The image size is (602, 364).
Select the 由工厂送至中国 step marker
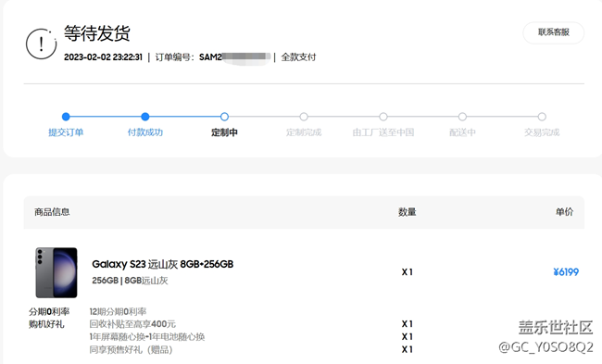click(x=383, y=117)
